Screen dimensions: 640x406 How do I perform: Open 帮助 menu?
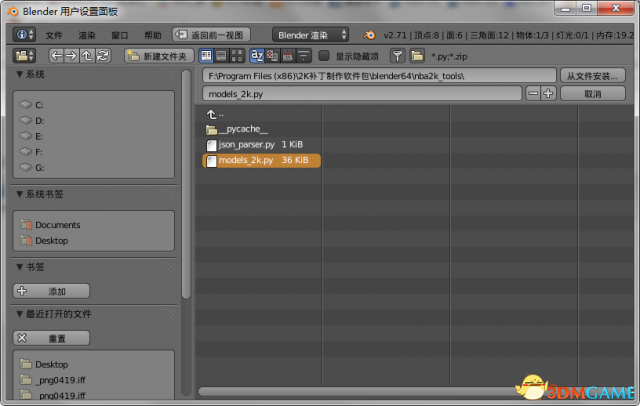pos(153,35)
